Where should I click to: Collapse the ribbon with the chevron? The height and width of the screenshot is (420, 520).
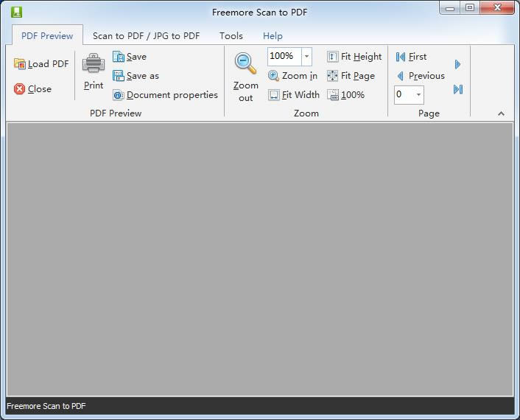pyautogui.click(x=501, y=113)
